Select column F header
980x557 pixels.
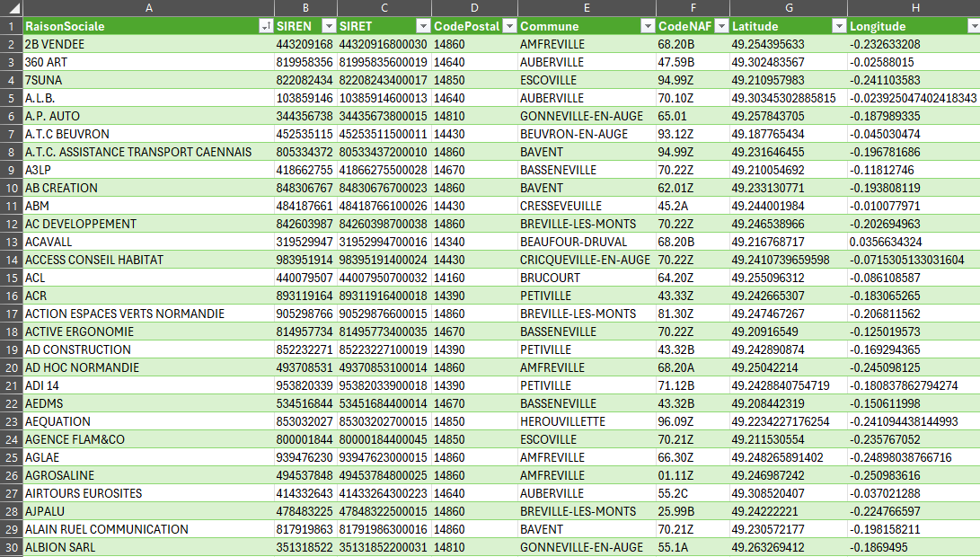tap(693, 8)
